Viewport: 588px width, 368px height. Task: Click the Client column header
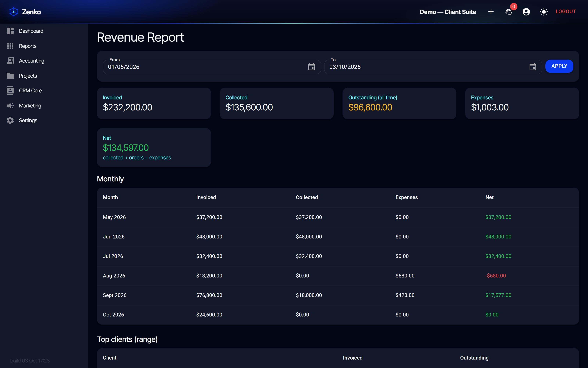point(110,358)
